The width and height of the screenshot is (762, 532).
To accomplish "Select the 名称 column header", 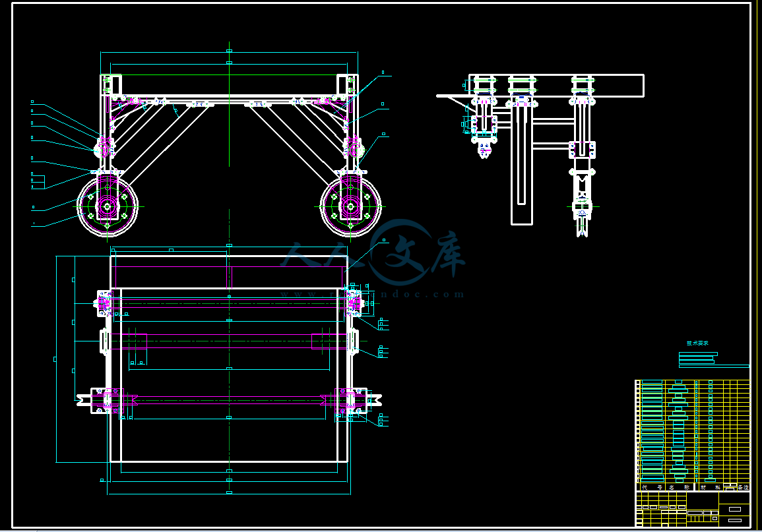I will click(680, 487).
